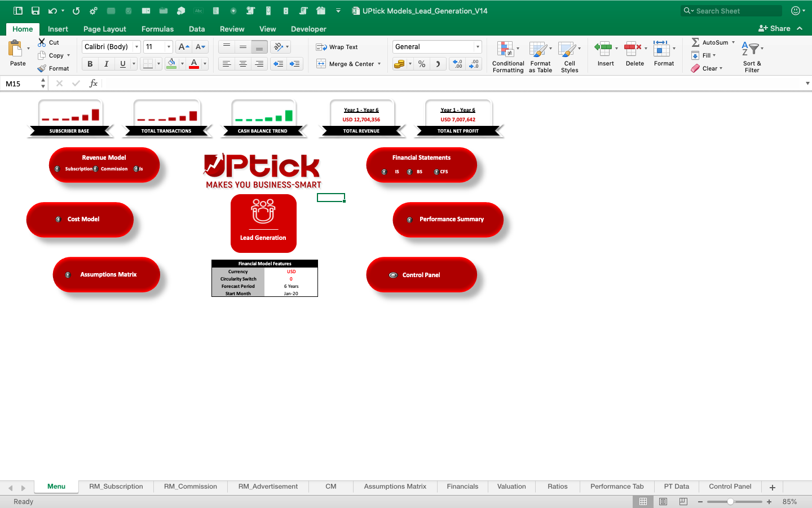
Task: Open the Developer ribbon tab
Action: pyautogui.click(x=308, y=29)
